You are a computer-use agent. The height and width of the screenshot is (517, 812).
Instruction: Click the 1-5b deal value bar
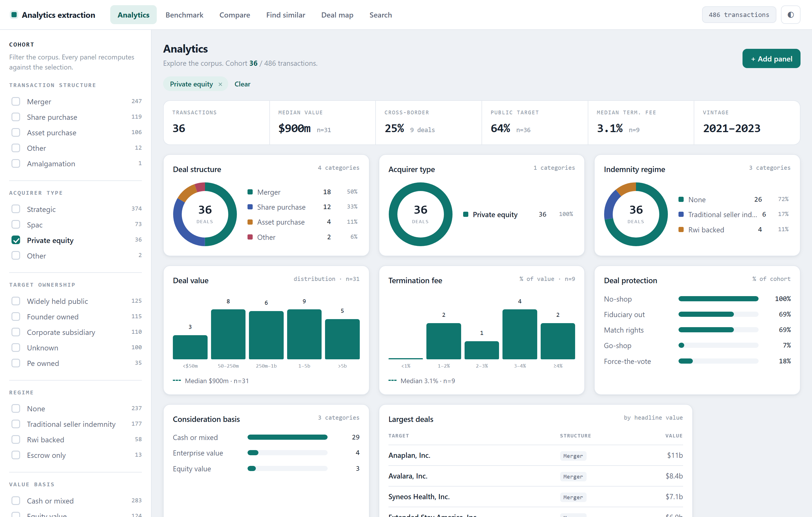[x=304, y=334]
